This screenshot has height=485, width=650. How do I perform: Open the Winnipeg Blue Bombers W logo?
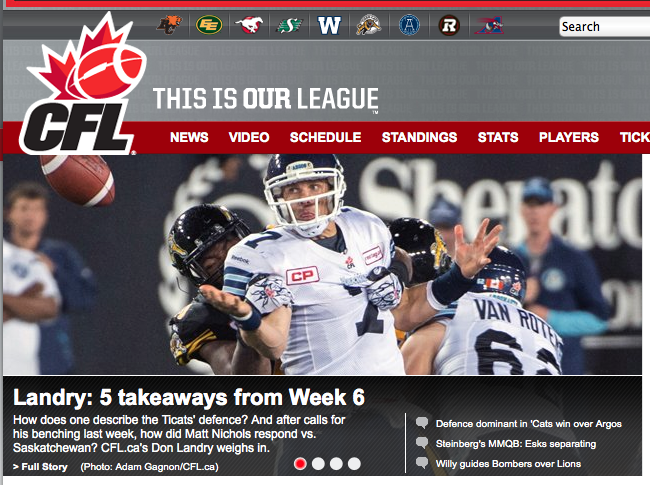(x=329, y=25)
